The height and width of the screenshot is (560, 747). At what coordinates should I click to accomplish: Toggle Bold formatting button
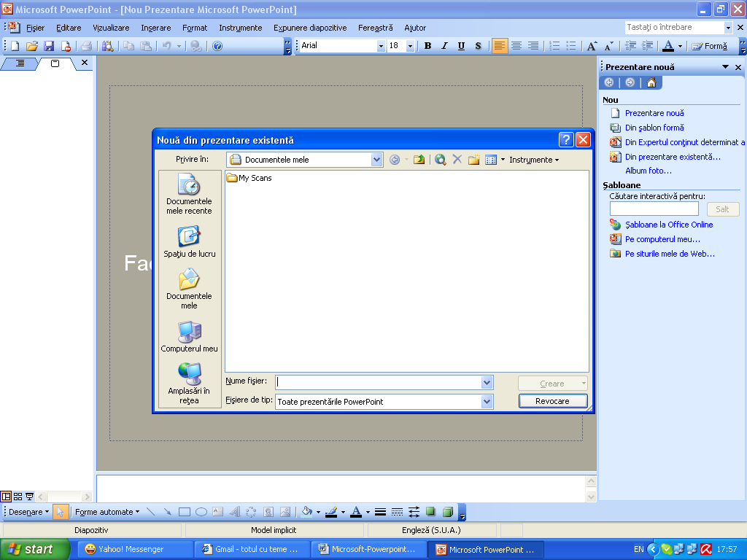[x=427, y=46]
